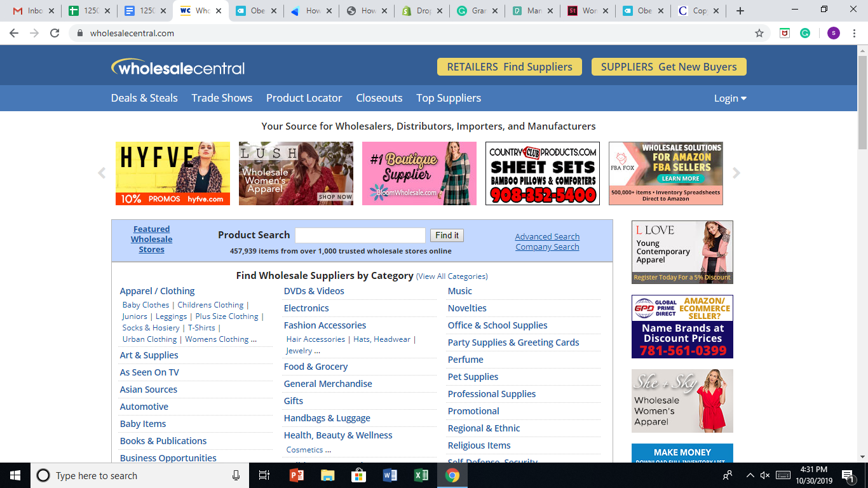Screen dimensions: 868x488
Task: Click the Wholesale Central logo
Action: click(x=178, y=67)
